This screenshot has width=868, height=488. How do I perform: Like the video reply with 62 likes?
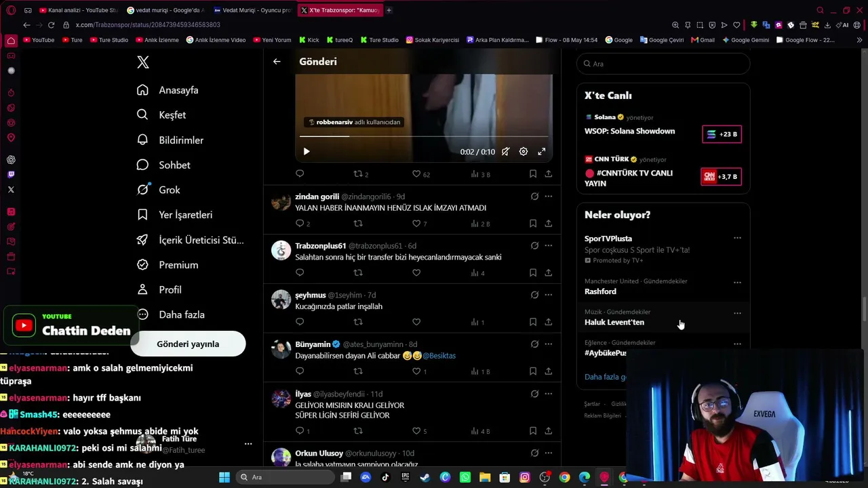(x=416, y=174)
